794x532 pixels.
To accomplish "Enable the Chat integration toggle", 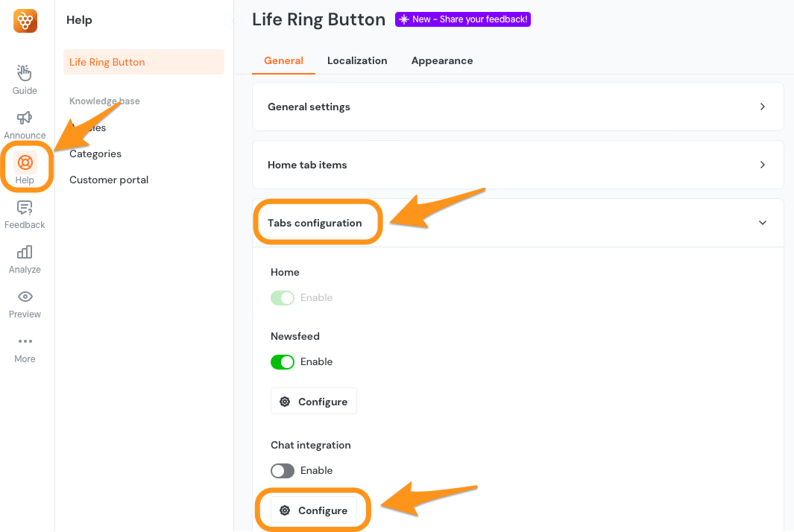I will pyautogui.click(x=283, y=470).
